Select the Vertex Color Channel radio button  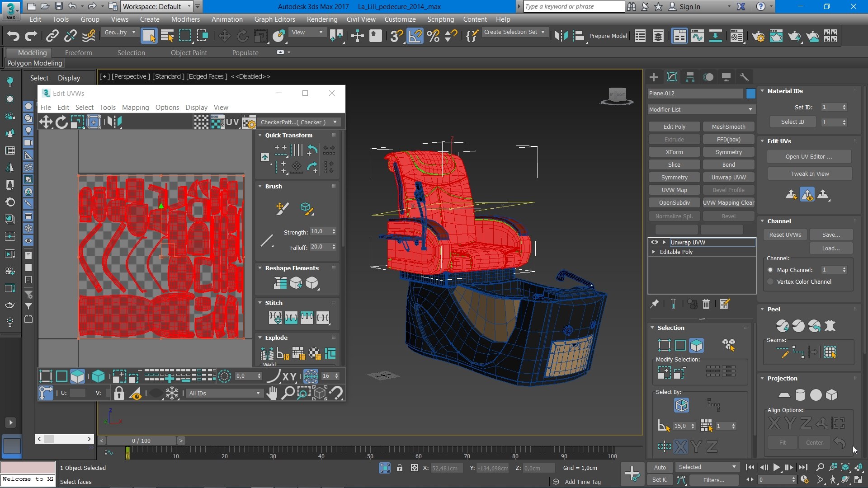[770, 282]
